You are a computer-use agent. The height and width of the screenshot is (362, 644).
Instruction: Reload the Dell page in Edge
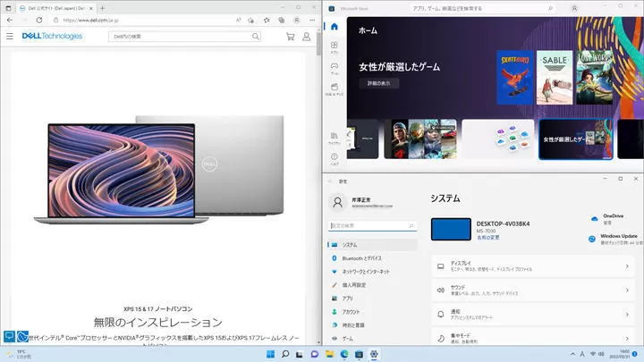coord(39,20)
